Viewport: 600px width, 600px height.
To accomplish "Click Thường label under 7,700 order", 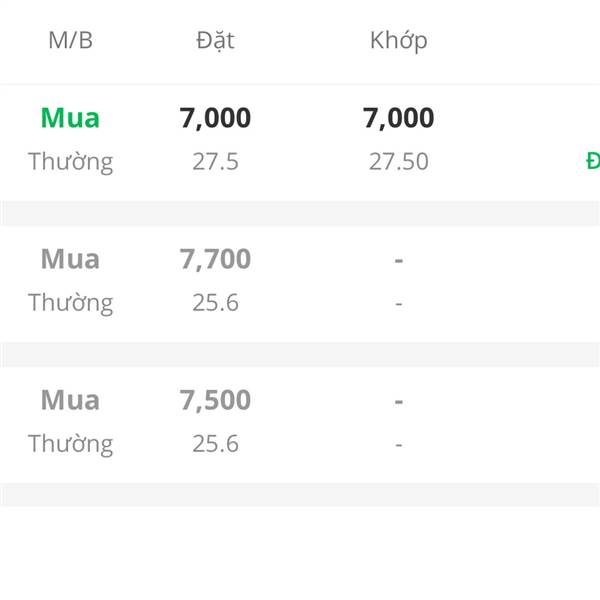I will tap(70, 303).
